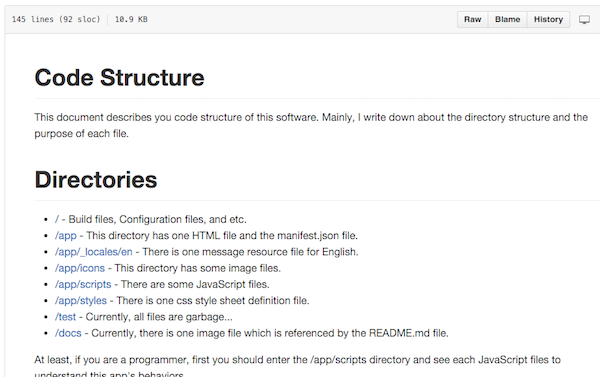Click text "Build files, Configuration files, and etc."

coord(157,219)
